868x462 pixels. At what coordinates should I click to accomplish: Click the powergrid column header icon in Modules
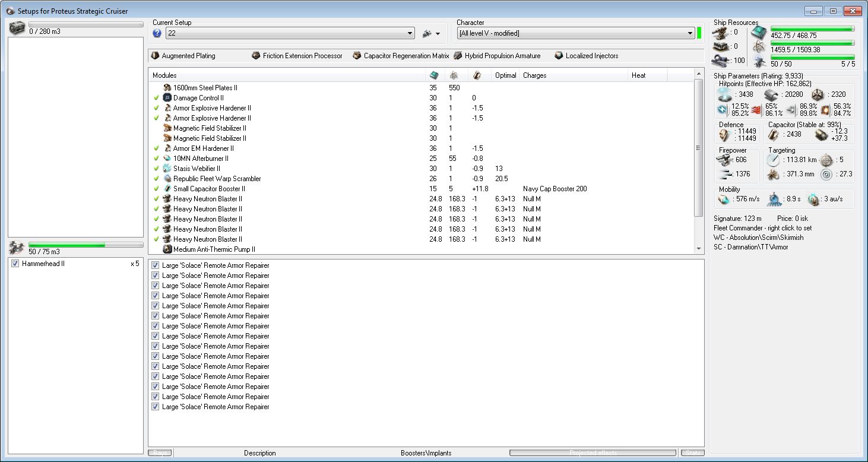point(454,75)
